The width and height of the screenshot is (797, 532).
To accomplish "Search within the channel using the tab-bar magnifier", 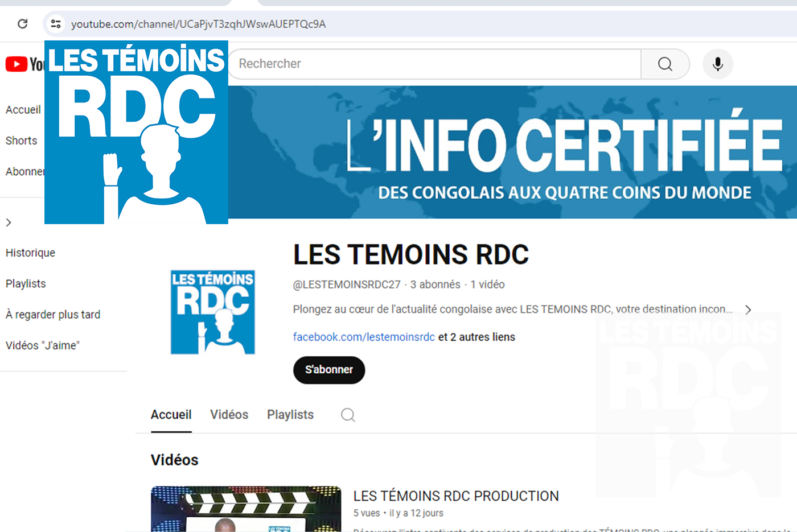I will pyautogui.click(x=348, y=415).
